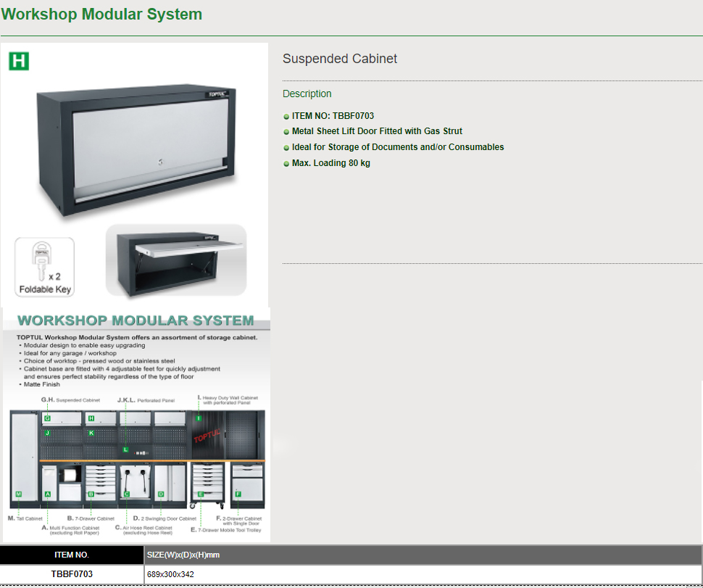This screenshot has height=588, width=703.
Task: Click the 689x300x342 size value
Action: pos(170,574)
